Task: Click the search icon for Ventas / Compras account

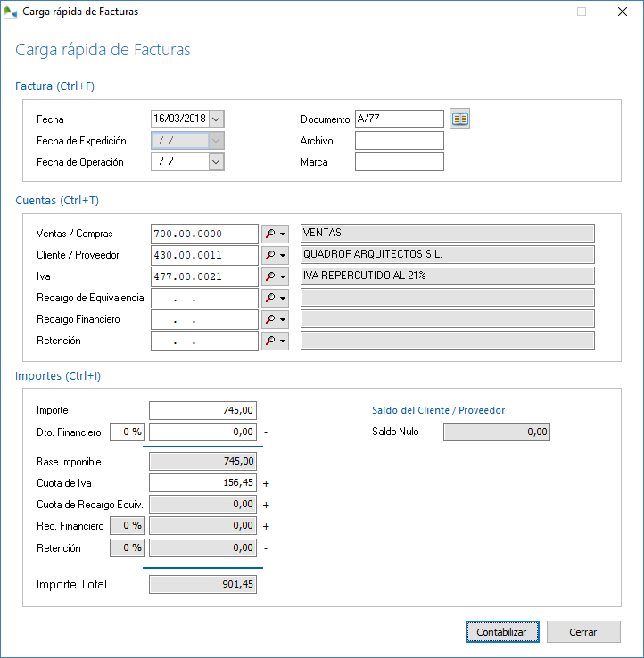Action: (270, 234)
